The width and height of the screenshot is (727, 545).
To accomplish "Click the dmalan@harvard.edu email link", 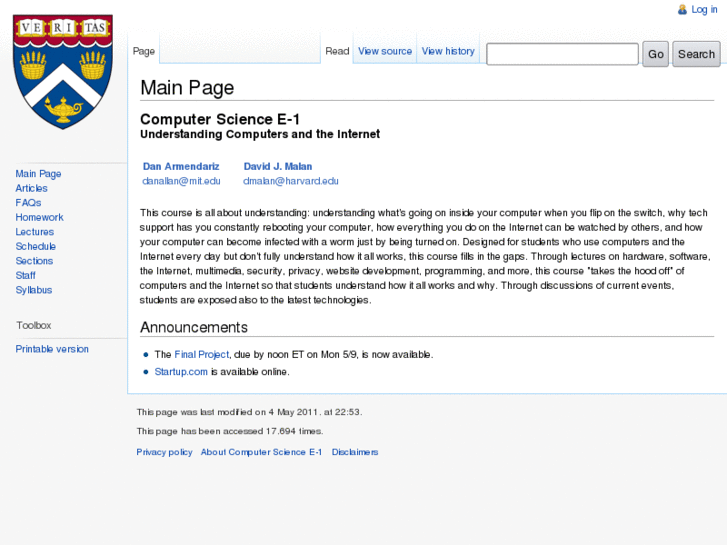I will (291, 181).
